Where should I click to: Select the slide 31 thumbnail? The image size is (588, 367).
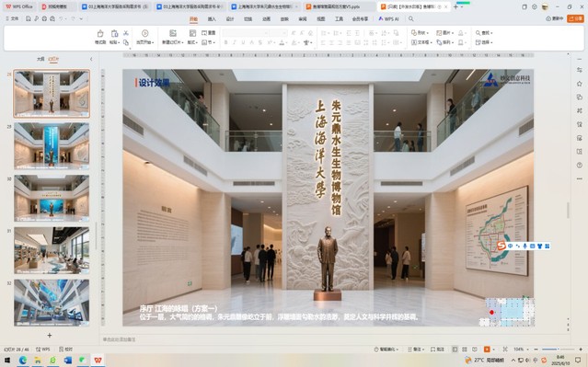[52, 250]
